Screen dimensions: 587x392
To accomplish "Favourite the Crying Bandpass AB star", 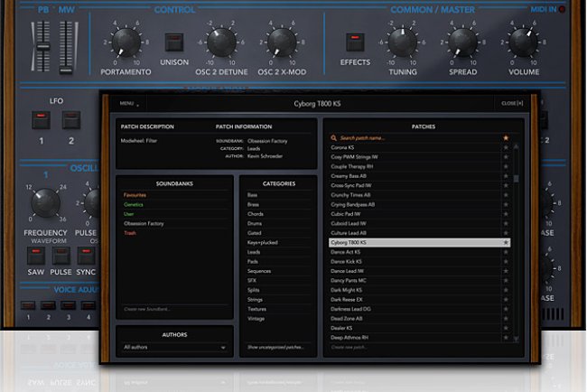I will tap(506, 204).
